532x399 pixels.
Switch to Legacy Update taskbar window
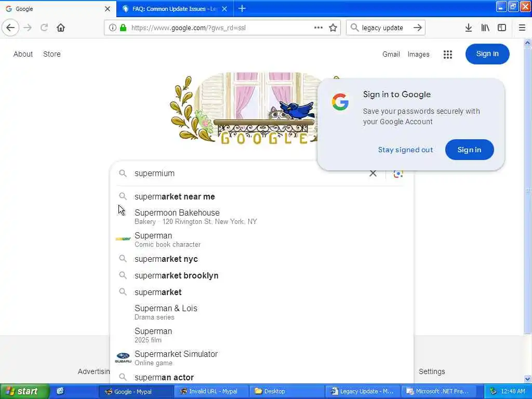pyautogui.click(x=363, y=392)
